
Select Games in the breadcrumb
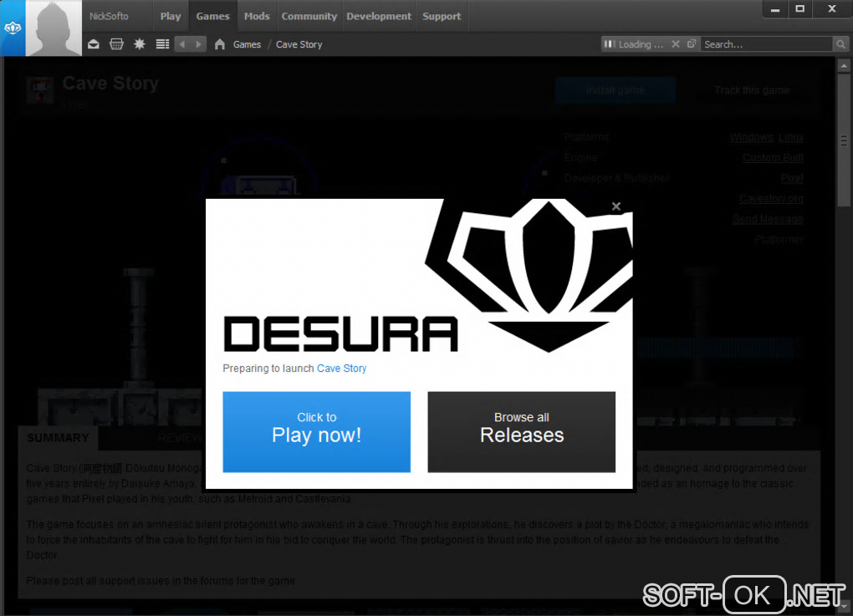(x=247, y=44)
